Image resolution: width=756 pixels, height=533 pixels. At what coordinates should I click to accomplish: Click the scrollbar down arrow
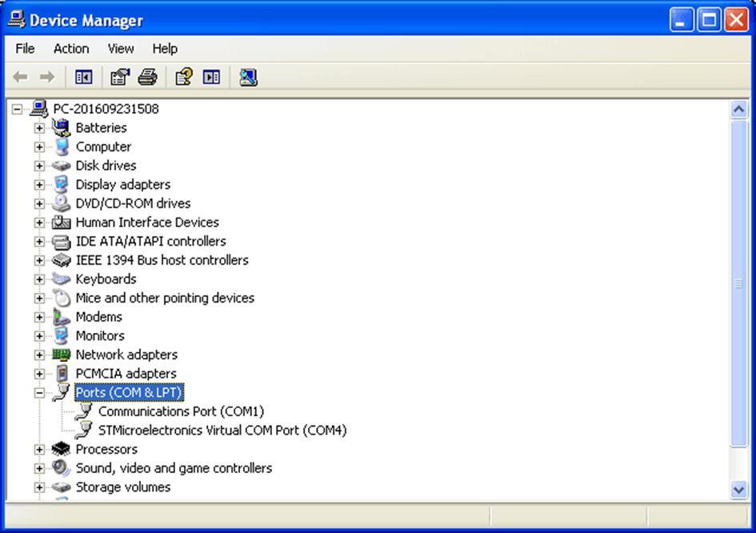738,491
